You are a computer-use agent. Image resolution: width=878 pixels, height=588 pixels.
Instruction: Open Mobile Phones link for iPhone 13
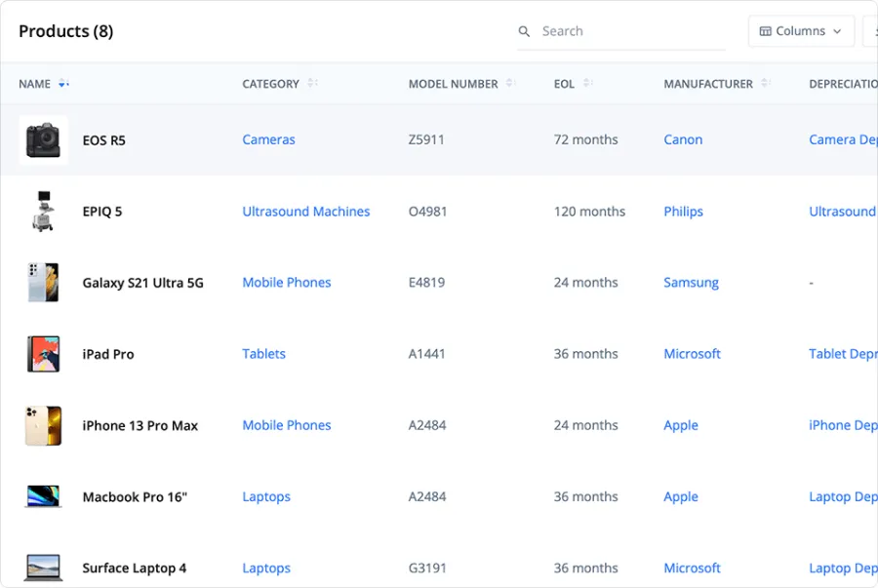click(x=286, y=425)
